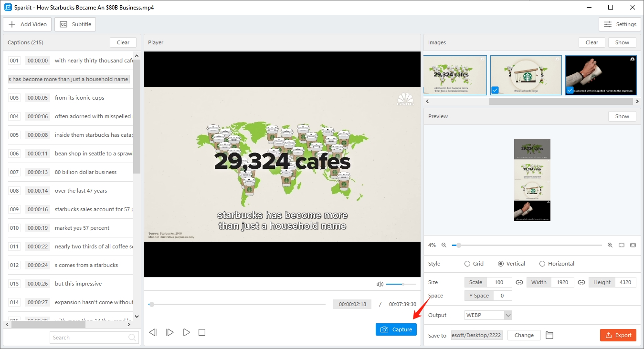Choose the Horizontal style option
Screen dimensions: 644x349
pyautogui.click(x=542, y=264)
